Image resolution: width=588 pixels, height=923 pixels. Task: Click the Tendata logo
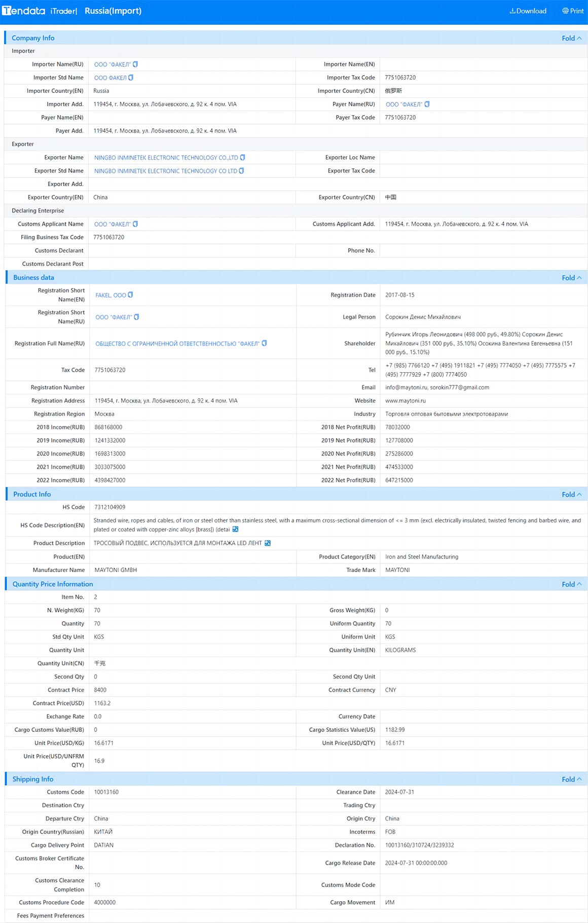pos(24,11)
